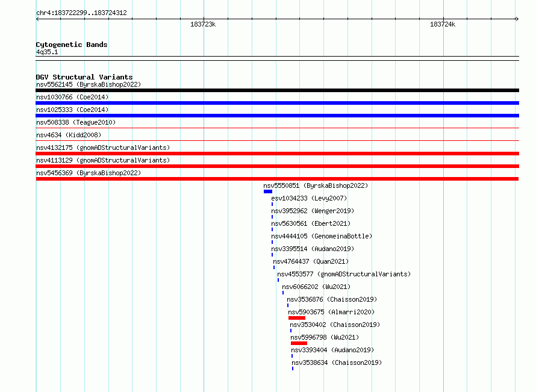536x392 pixels.
Task: Click the nsv4132175 (gnomADStructuralVariants) label
Action: click(x=103, y=148)
